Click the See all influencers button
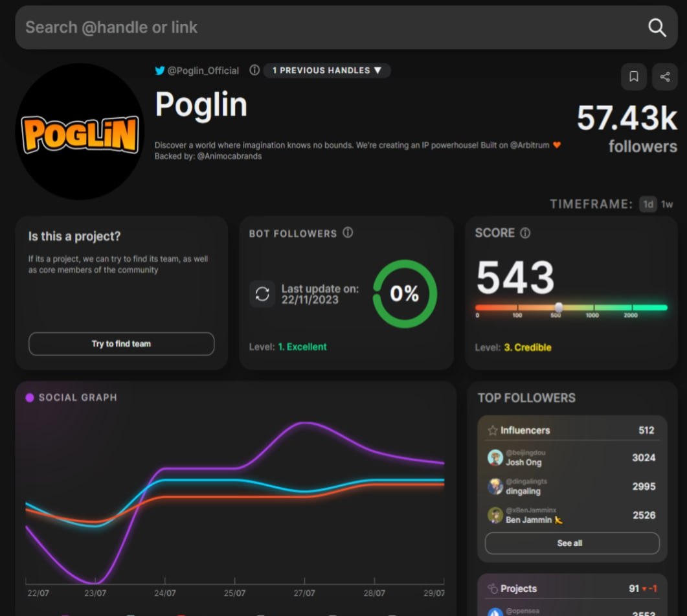Screen dimensions: 687x616 tap(572, 543)
